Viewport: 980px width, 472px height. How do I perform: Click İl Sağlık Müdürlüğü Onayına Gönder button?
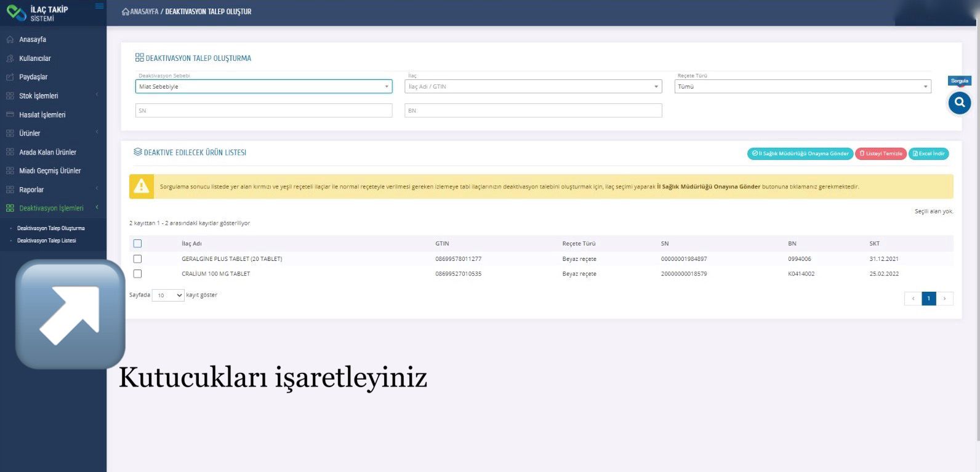800,154
